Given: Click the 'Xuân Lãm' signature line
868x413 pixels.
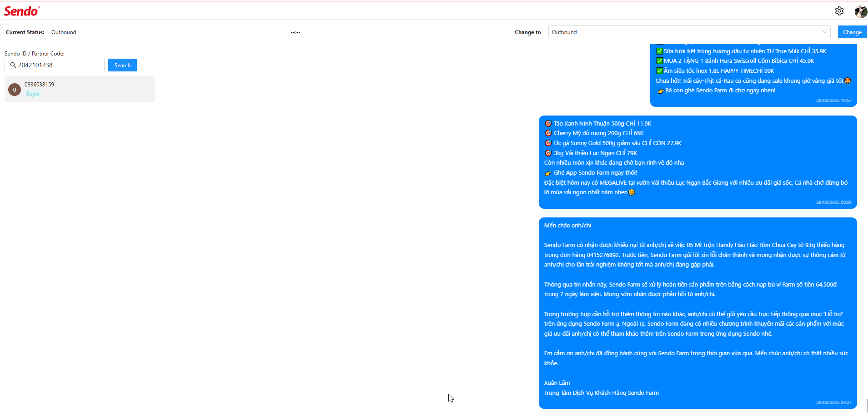Looking at the screenshot, I should point(557,383).
